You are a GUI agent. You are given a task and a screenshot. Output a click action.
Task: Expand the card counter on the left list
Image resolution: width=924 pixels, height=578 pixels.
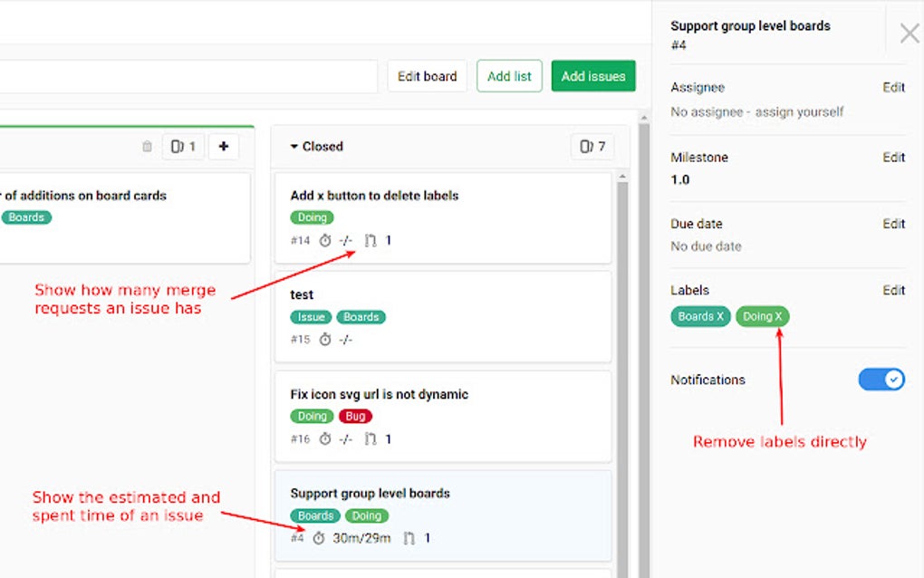183,146
